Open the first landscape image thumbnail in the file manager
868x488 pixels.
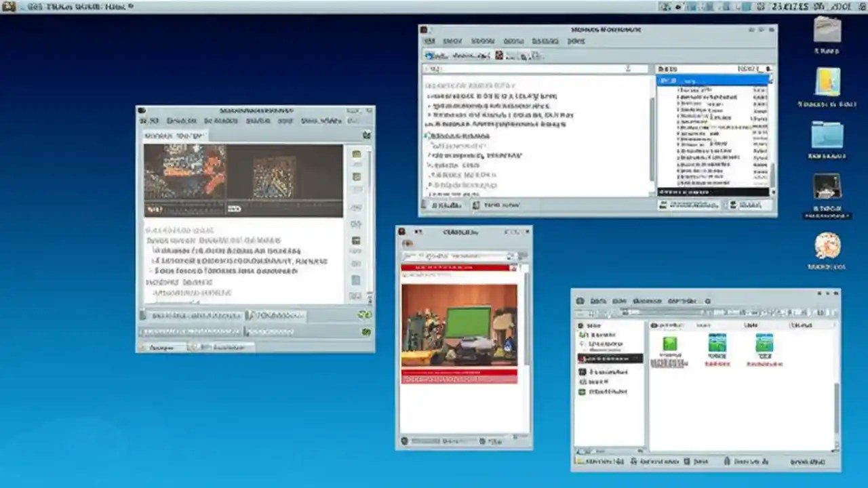717,344
